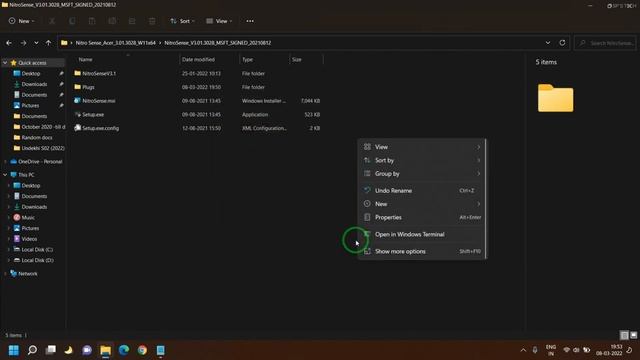Open Start menu on taskbar
This screenshot has width=640, height=360.
point(13,350)
